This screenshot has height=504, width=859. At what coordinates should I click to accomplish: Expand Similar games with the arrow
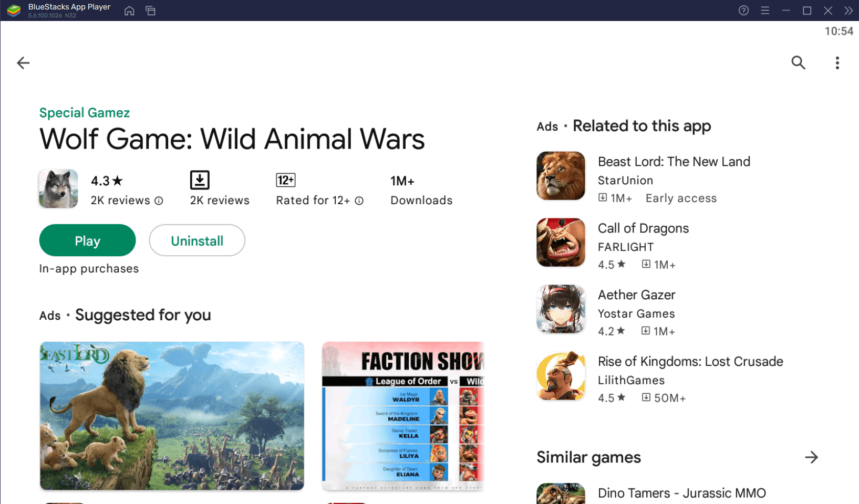click(812, 457)
